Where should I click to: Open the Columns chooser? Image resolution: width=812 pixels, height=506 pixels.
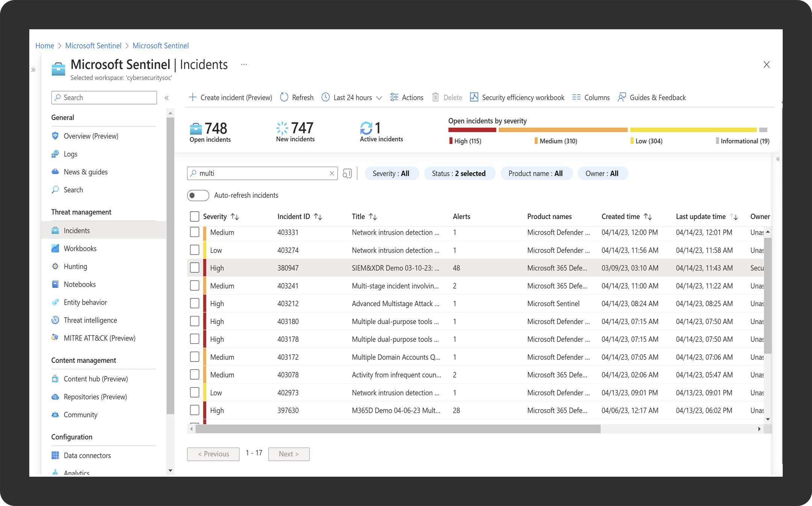point(591,98)
